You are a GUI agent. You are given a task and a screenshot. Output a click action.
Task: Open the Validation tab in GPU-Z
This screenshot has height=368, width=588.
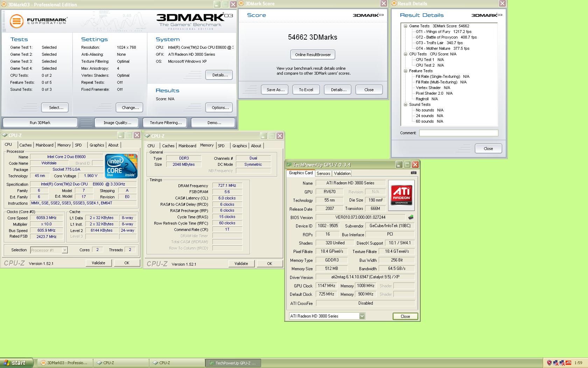coord(342,173)
